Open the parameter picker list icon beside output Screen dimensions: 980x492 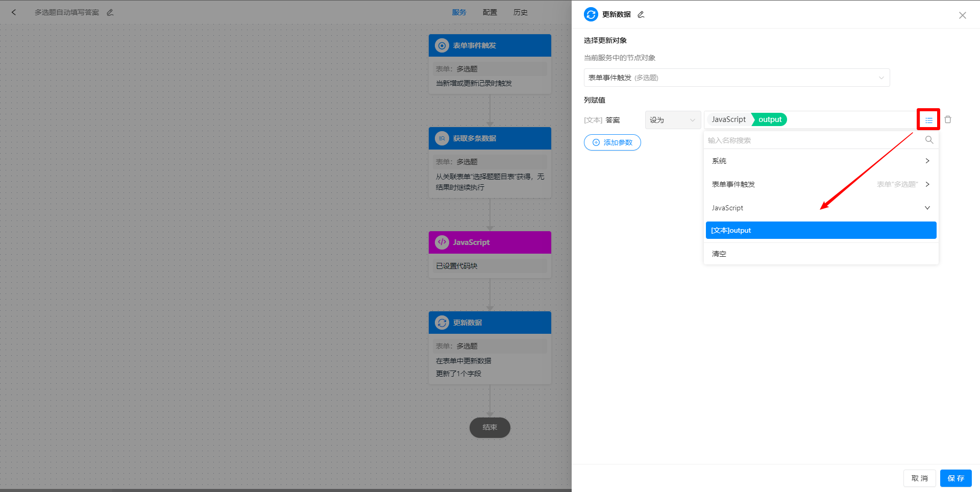point(928,119)
